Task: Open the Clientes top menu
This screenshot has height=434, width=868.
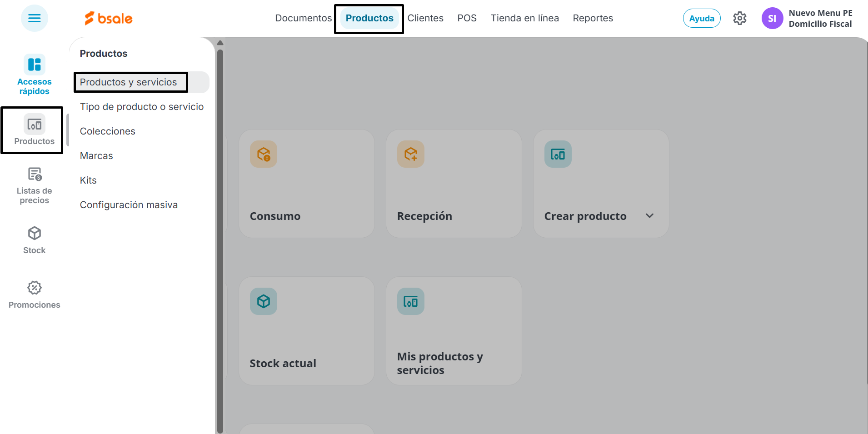Action: click(x=425, y=18)
